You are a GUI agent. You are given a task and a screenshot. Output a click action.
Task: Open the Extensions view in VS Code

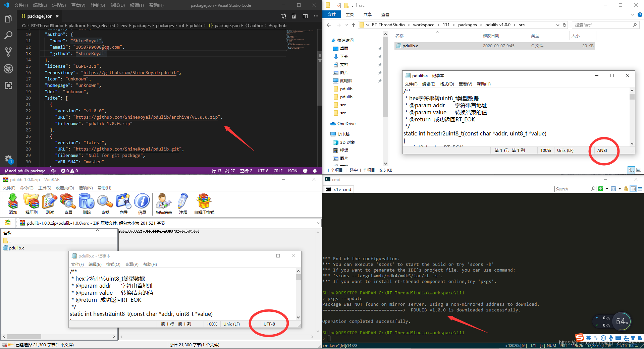pos(8,85)
